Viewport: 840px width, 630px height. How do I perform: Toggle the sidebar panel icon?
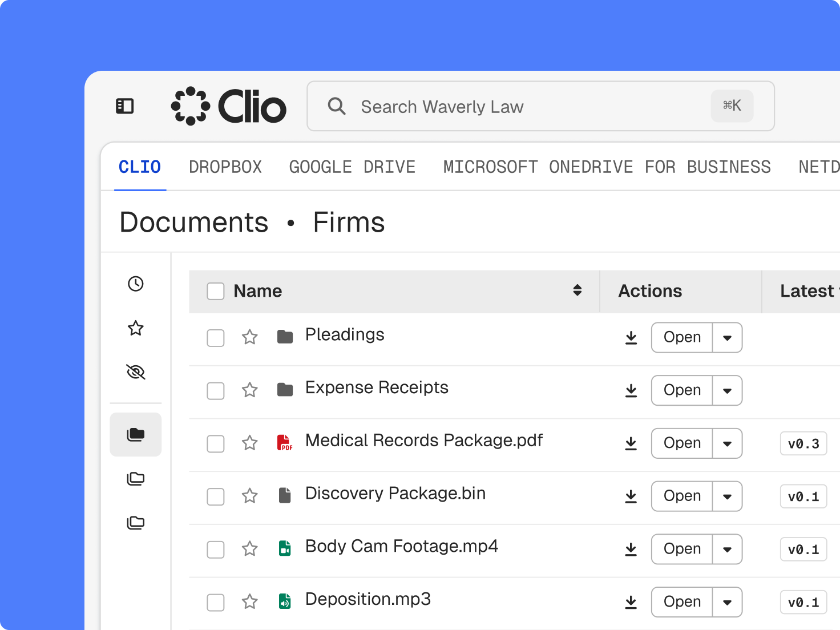click(124, 106)
